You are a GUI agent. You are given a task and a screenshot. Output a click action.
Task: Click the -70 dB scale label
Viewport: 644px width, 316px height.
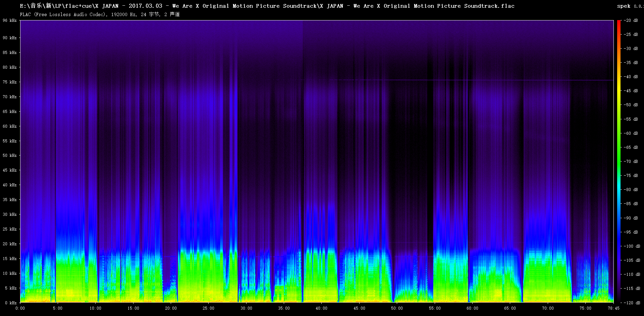click(x=631, y=162)
